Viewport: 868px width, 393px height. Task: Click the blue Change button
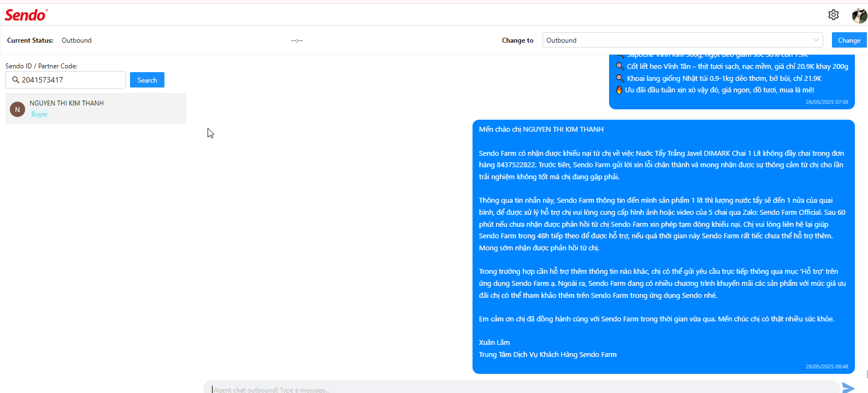tap(849, 40)
